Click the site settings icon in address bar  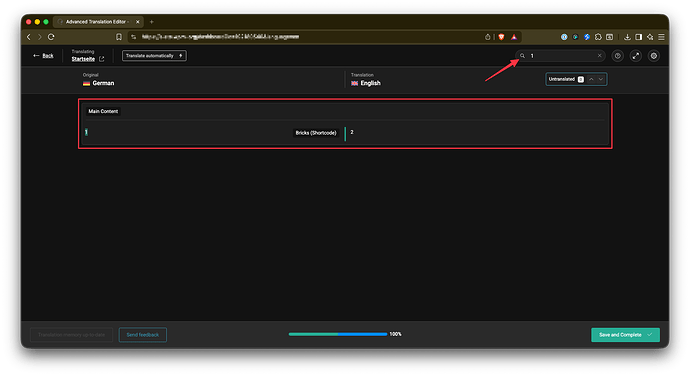pos(134,37)
